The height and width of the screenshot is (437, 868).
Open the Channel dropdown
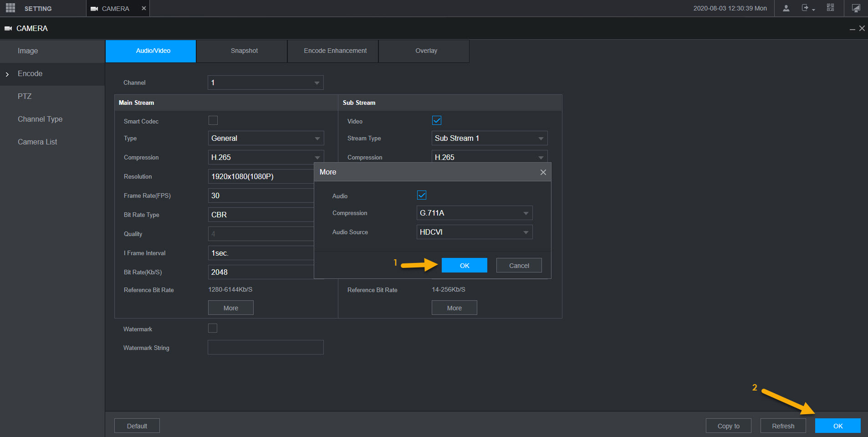266,82
